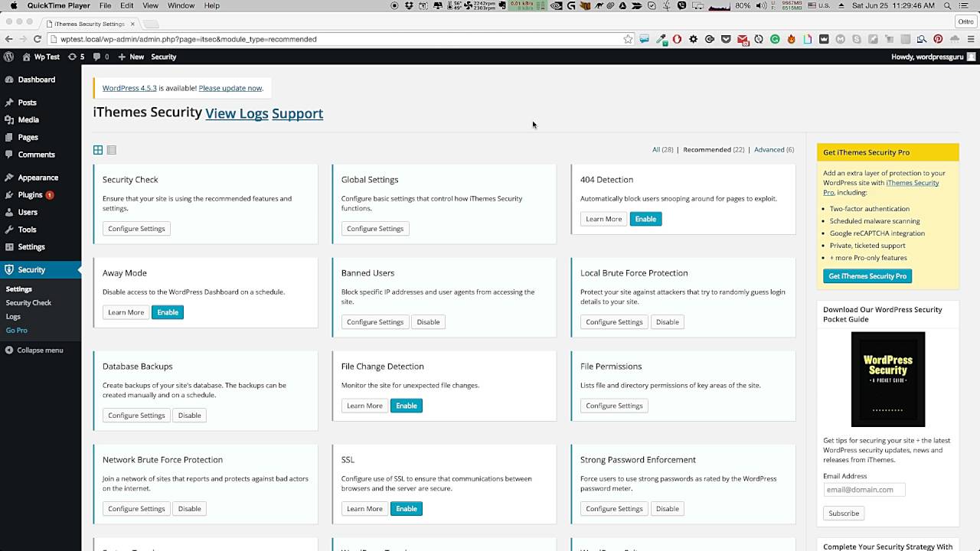Click the browser back arrow

pyautogui.click(x=8, y=39)
